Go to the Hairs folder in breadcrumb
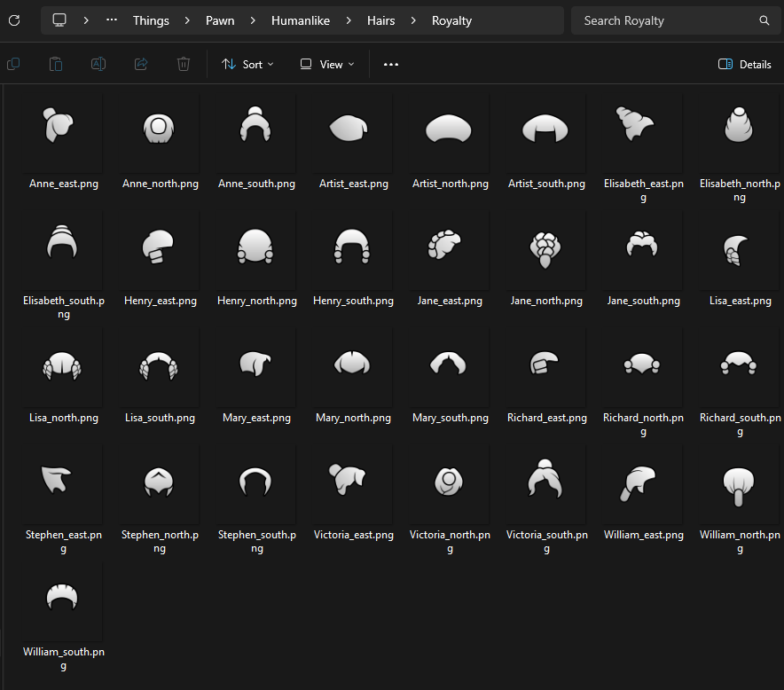The width and height of the screenshot is (784, 690). (381, 20)
